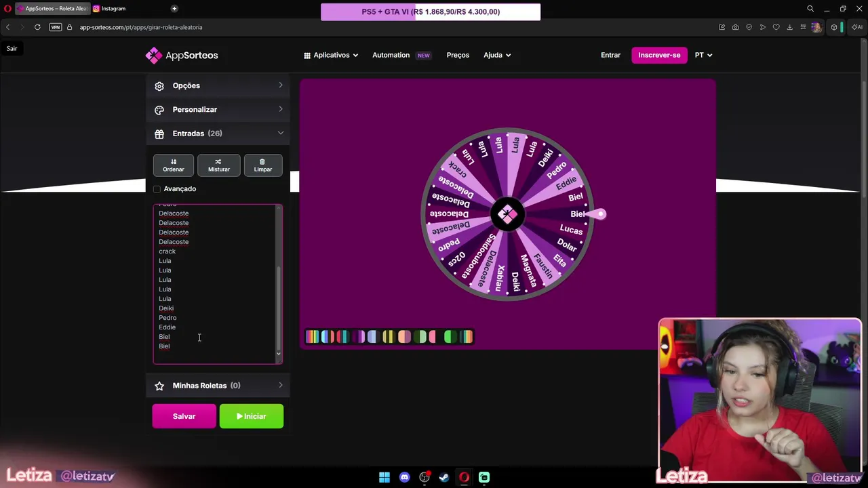Click the send arrow toolbar icon
The height and width of the screenshot is (488, 868).
pyautogui.click(x=763, y=27)
